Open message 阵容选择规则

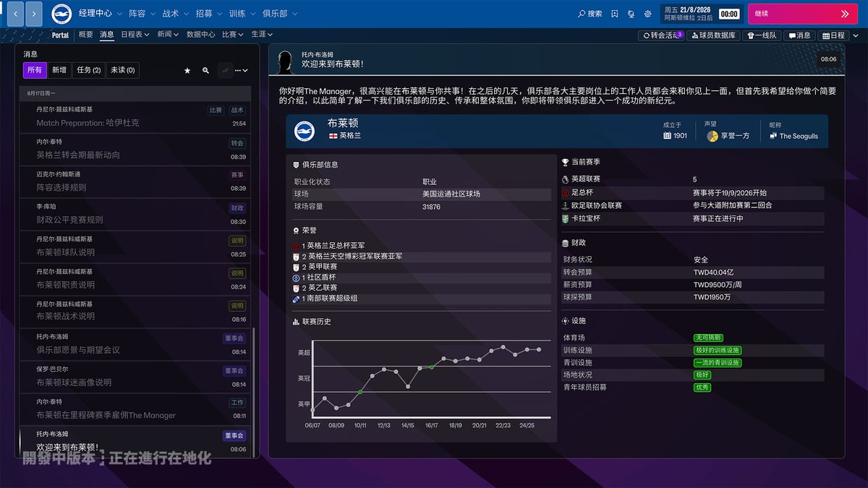tap(135, 181)
